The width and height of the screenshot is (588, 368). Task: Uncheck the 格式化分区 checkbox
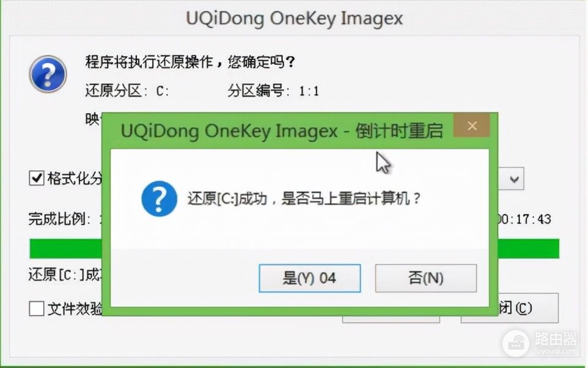coord(37,178)
